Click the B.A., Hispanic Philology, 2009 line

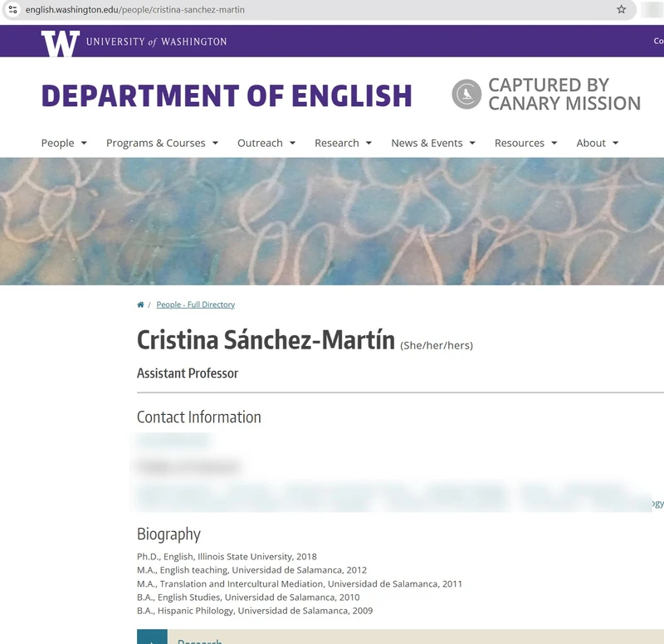255,611
